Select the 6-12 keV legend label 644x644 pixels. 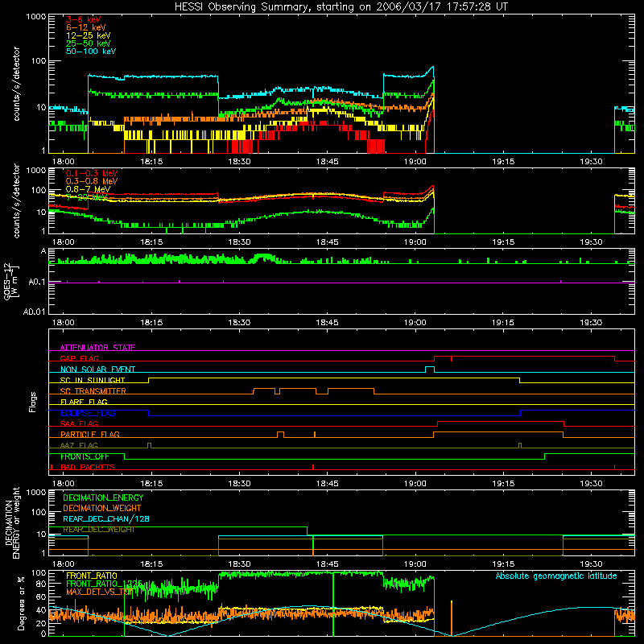[x=86, y=27]
